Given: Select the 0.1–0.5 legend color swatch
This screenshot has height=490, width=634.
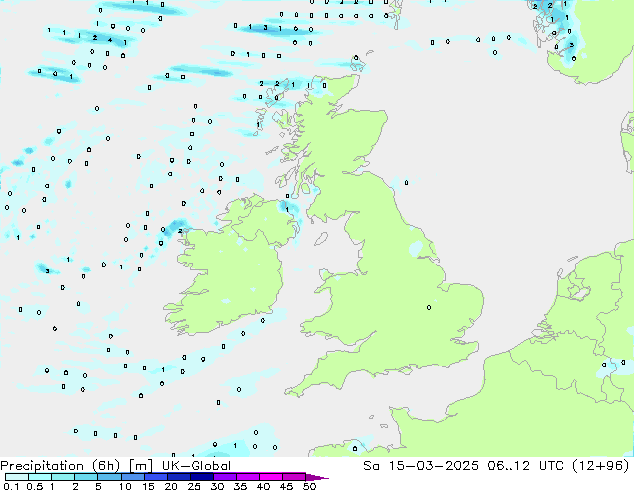Looking at the screenshot, I should point(17,477).
